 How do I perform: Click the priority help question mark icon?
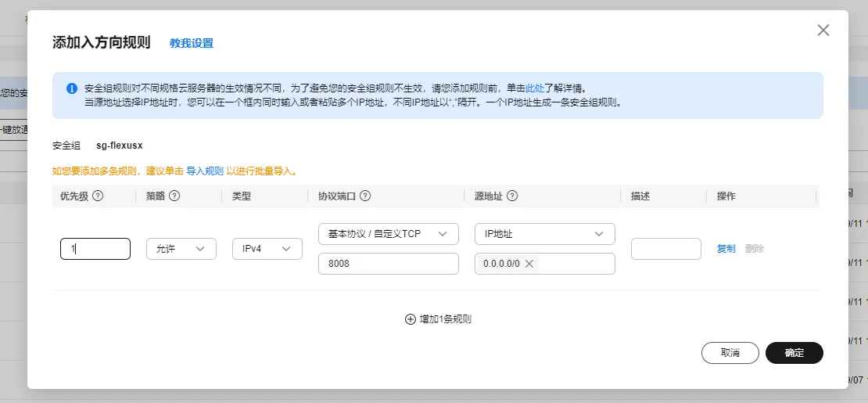click(x=98, y=196)
